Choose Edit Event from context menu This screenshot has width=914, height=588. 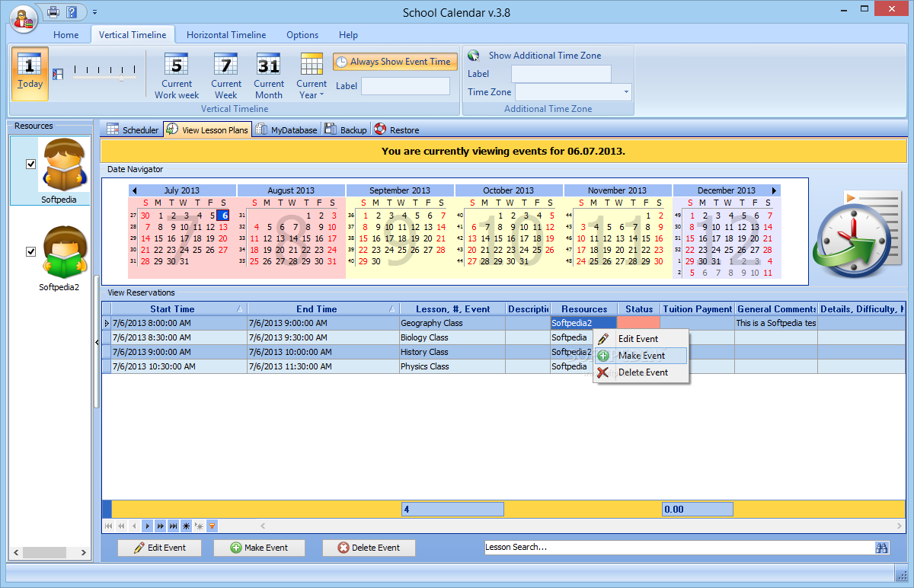pyautogui.click(x=641, y=339)
